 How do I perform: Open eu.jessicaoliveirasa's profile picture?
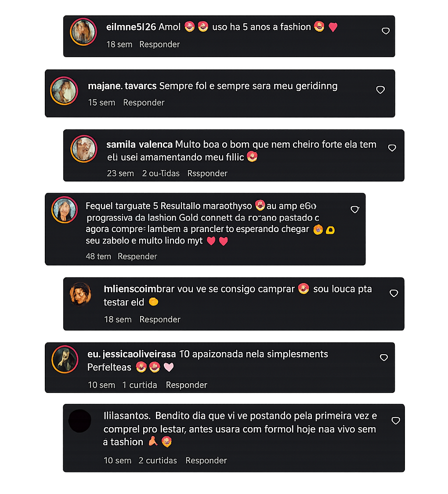point(65,359)
